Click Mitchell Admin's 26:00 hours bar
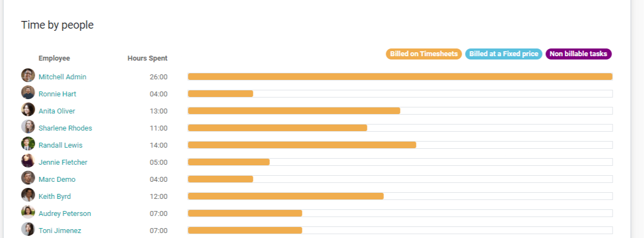This screenshot has height=238, width=644. click(x=400, y=77)
